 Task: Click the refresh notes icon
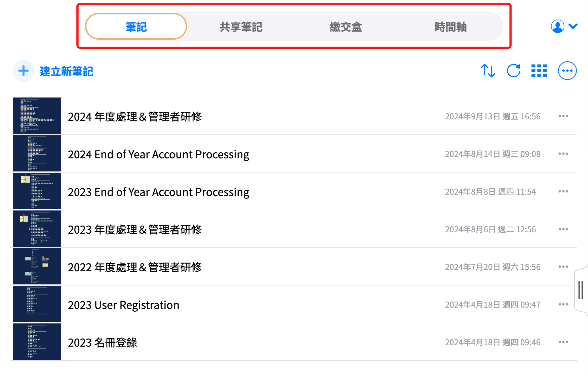(514, 71)
